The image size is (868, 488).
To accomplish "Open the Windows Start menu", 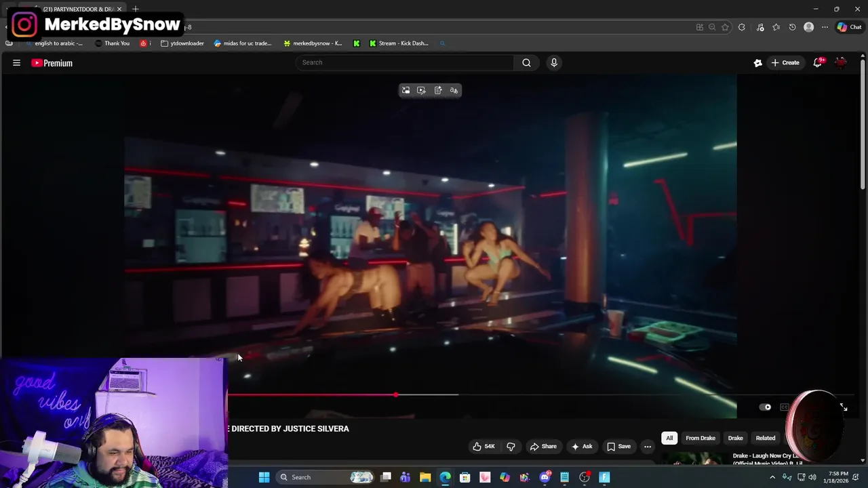I will pyautogui.click(x=264, y=477).
